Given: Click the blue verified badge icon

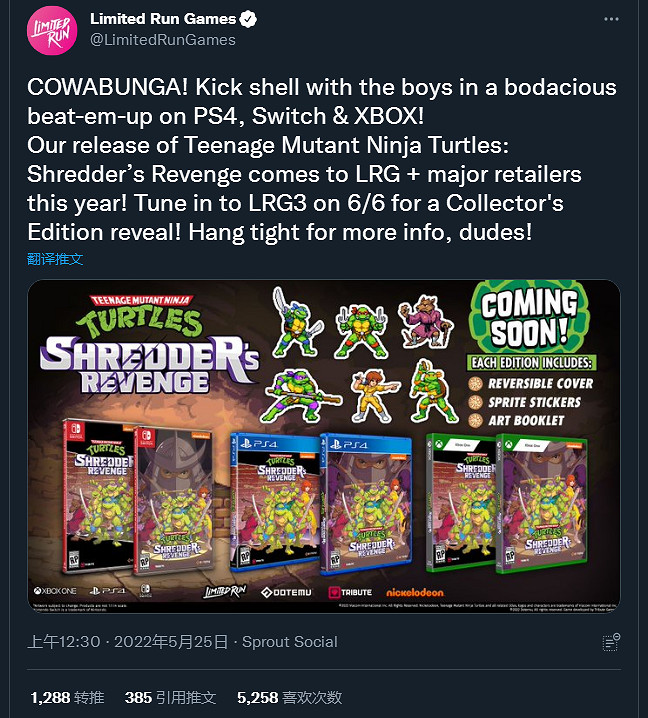Looking at the screenshot, I should click(x=248, y=19).
